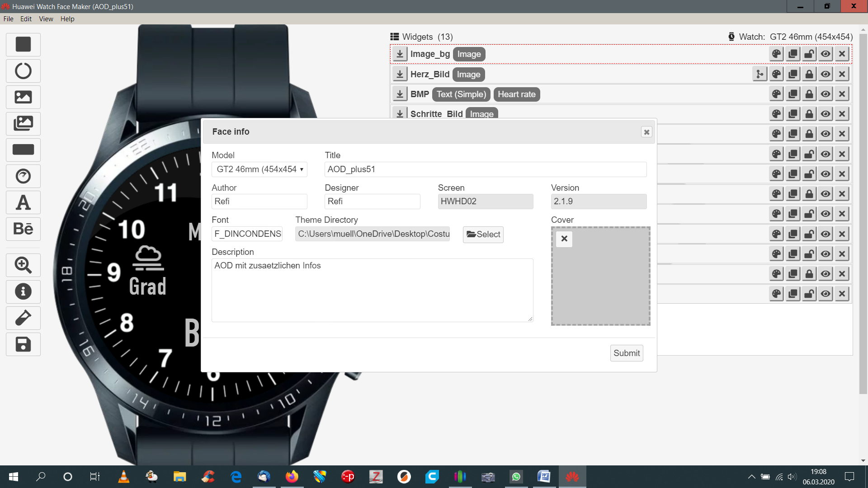This screenshot has width=868, height=488.
Task: Open Firefox from the taskbar
Action: pyautogui.click(x=292, y=477)
